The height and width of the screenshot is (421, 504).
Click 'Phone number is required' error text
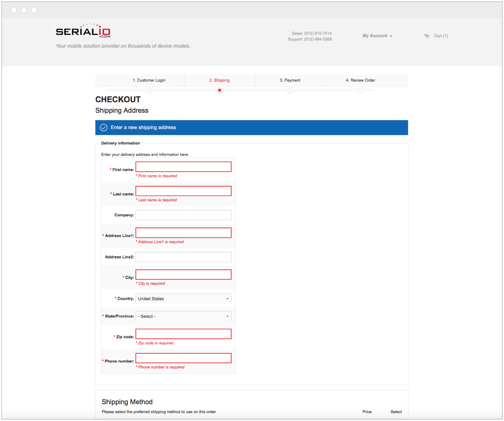point(160,367)
